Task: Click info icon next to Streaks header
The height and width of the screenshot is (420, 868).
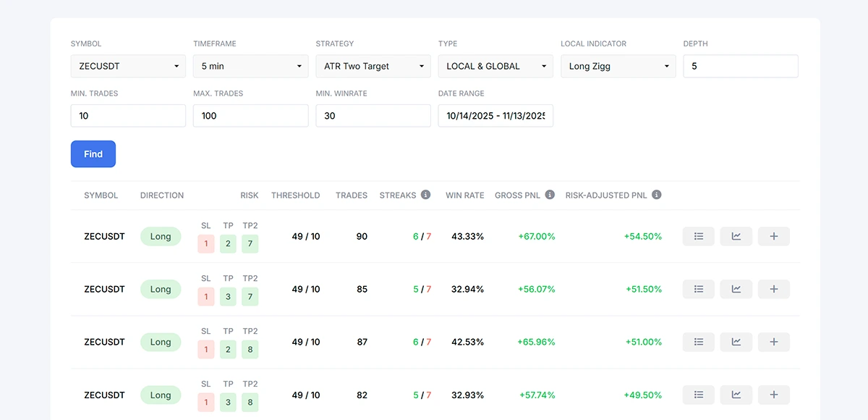Action: coord(426,195)
